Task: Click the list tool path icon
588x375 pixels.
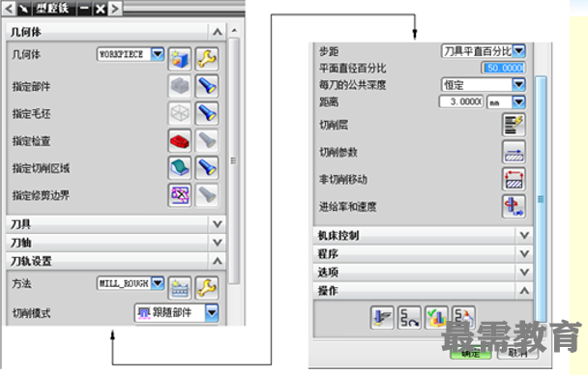Action: click(x=463, y=318)
